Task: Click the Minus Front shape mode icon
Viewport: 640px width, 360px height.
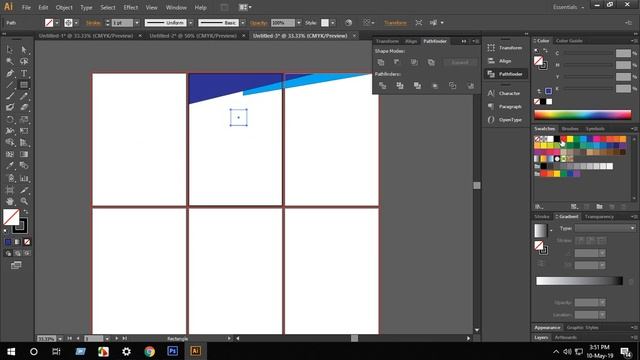Action: 397,62
